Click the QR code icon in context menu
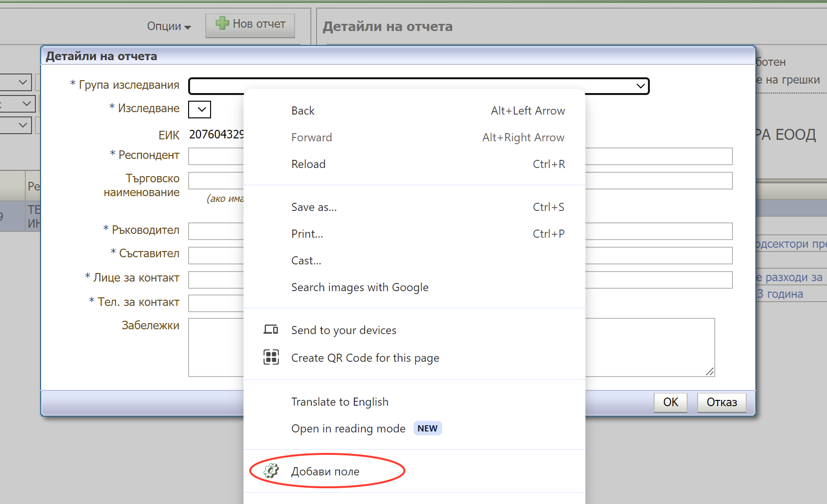Screen dimensions: 827x504 (x=271, y=357)
